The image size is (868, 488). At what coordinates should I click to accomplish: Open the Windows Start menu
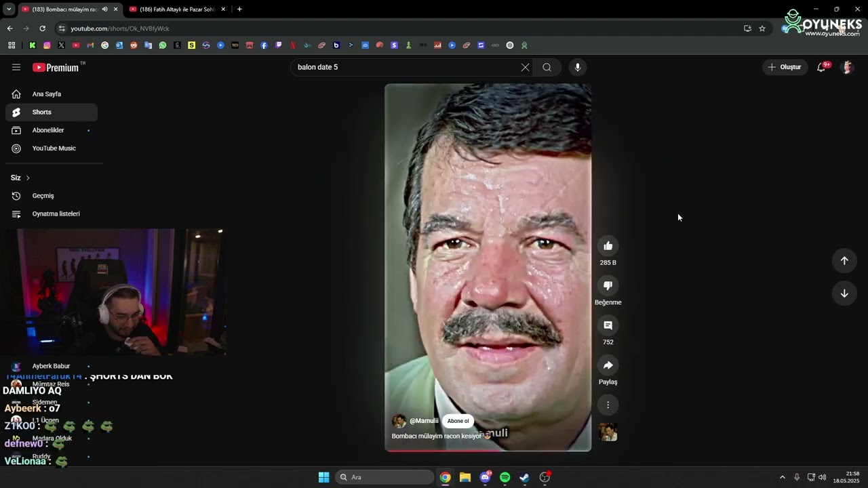(x=324, y=477)
